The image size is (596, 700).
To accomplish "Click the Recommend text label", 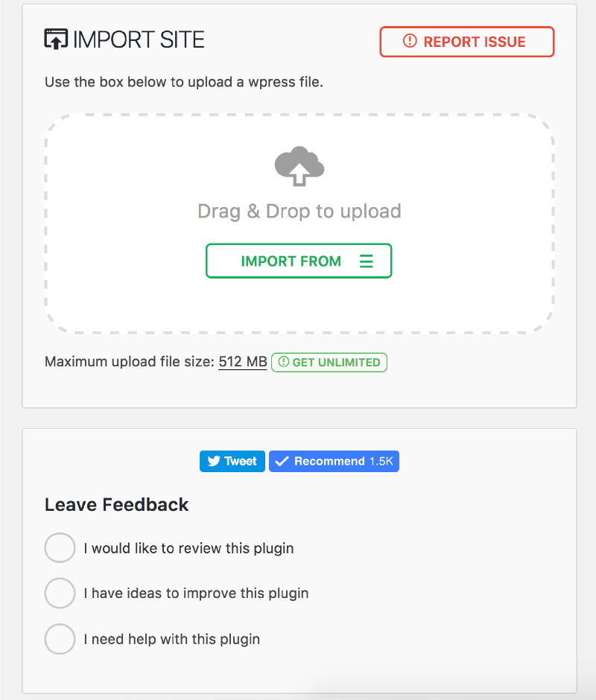I will point(329,462).
